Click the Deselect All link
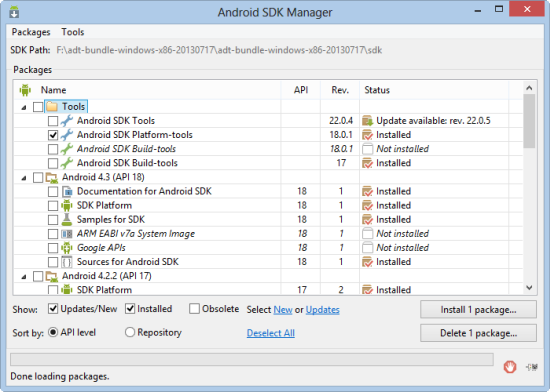Screen dimensions: 550x392 point(270,333)
